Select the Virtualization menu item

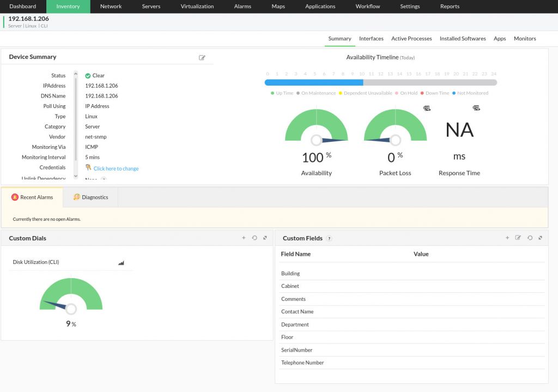(x=197, y=7)
